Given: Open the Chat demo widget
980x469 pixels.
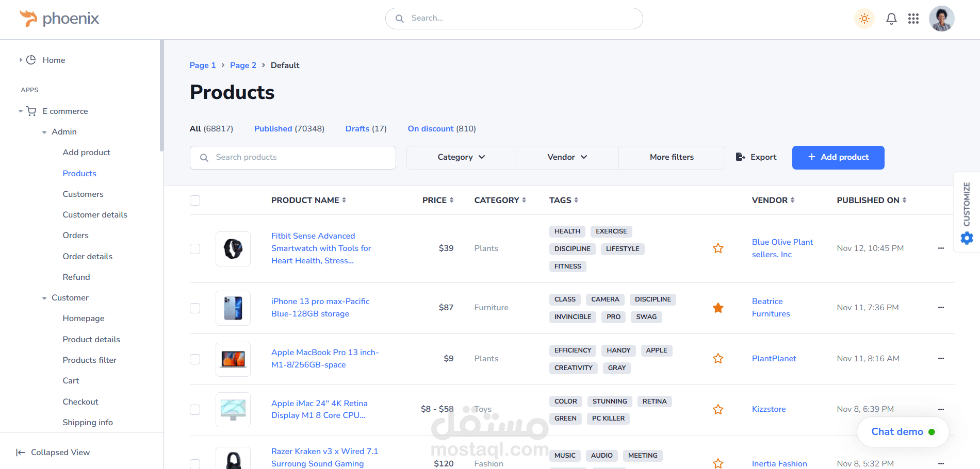Looking at the screenshot, I should point(903,432).
